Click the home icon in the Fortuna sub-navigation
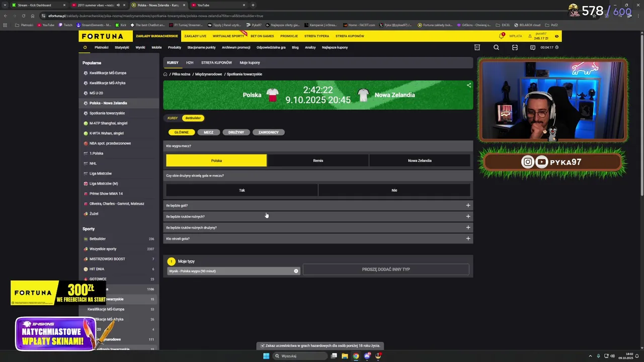 tap(85, 47)
